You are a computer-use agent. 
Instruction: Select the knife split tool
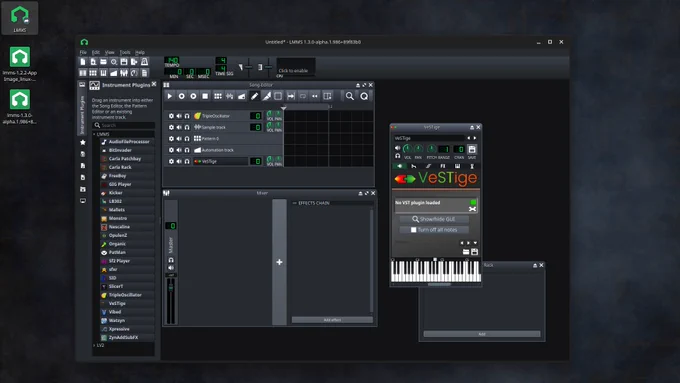click(x=266, y=96)
